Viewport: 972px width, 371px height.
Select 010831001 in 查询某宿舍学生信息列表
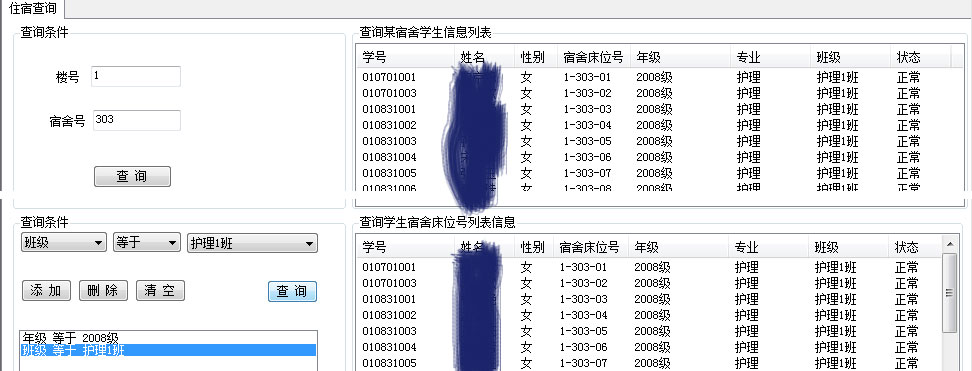click(x=389, y=109)
